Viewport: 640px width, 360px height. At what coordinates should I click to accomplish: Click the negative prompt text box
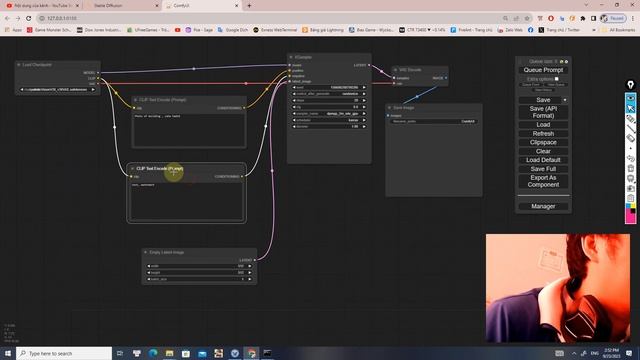click(187, 201)
